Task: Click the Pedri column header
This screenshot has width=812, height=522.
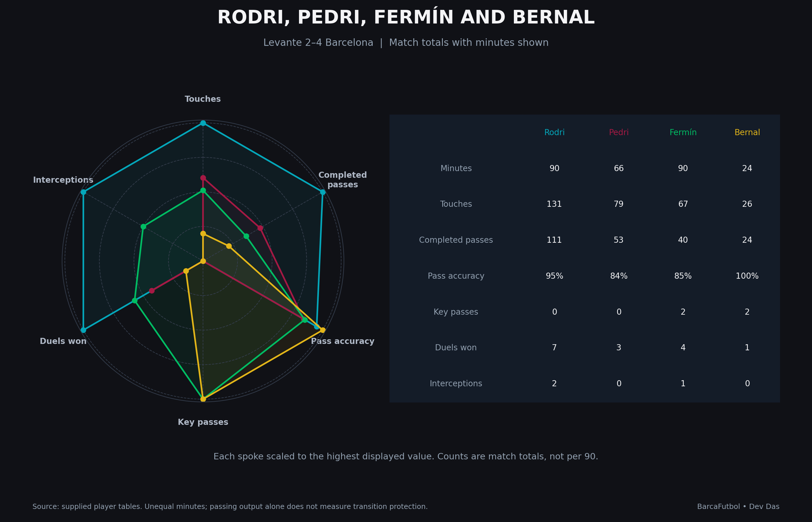Action: click(x=619, y=133)
